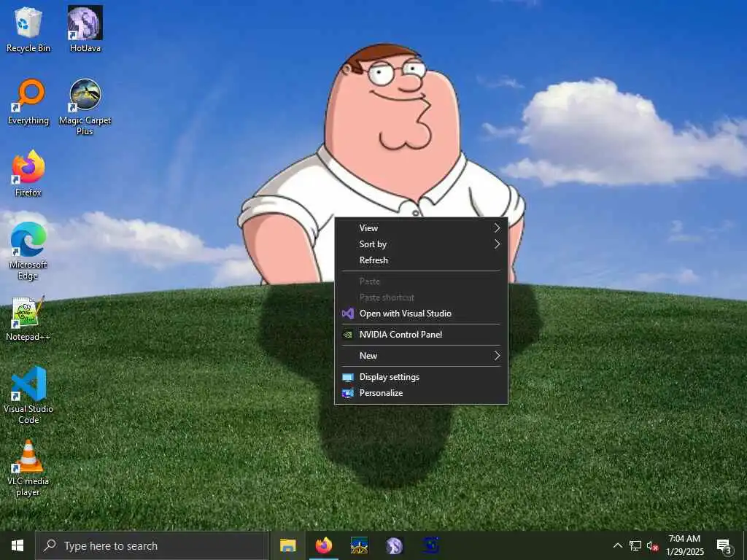
Task: Select the HotJava desktop shortcut
Action: pos(85,29)
